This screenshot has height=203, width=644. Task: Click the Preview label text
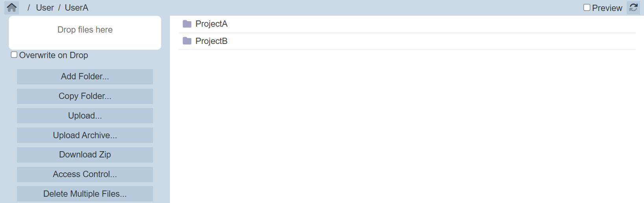click(x=607, y=8)
